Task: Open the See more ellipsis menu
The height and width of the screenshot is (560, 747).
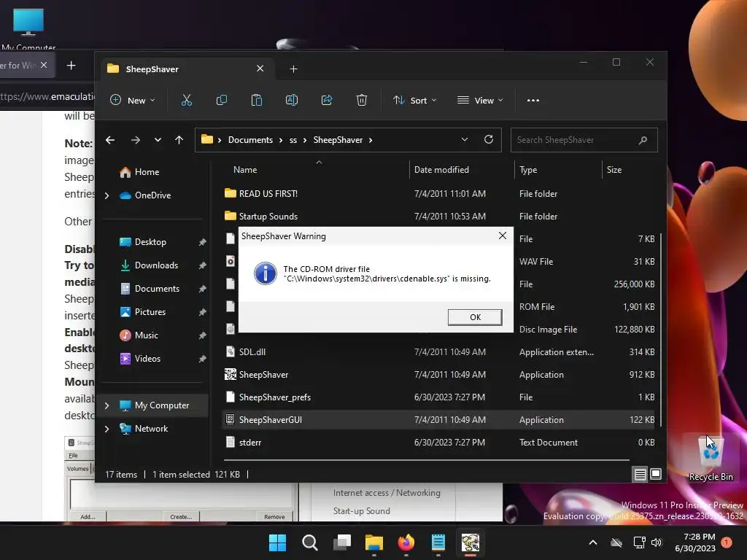Action: click(533, 101)
